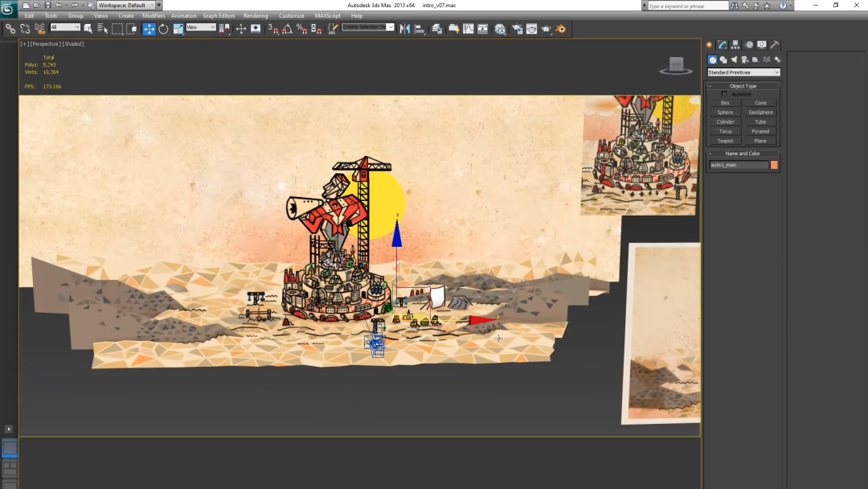The image size is (868, 489).
Task: Open the Workspace: Default dropdown
Action: (x=125, y=5)
